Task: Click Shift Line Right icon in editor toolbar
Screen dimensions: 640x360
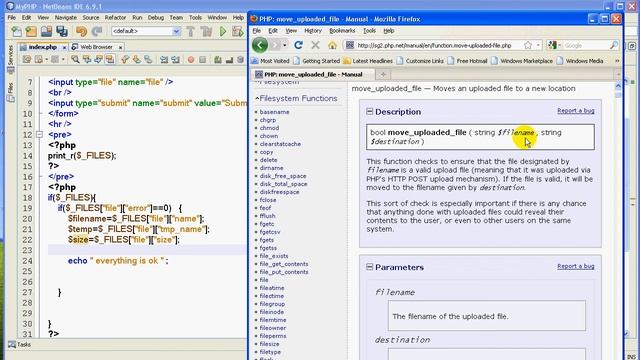Action: (x=176, y=60)
